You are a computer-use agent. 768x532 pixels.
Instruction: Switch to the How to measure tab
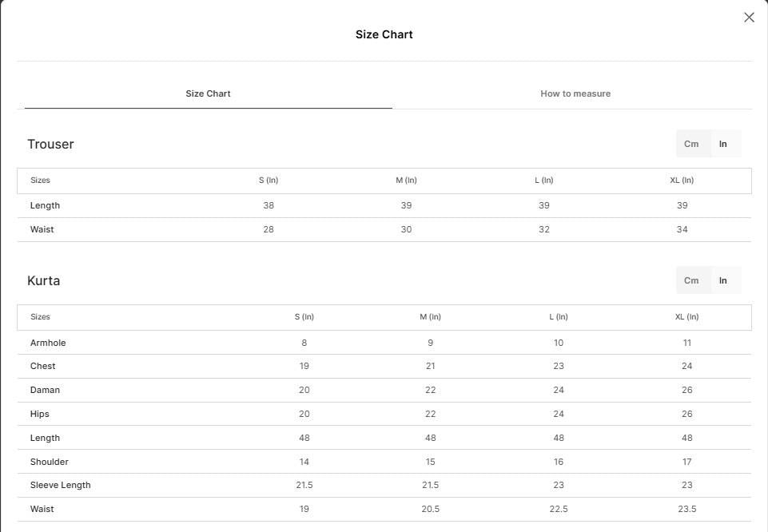pos(575,93)
